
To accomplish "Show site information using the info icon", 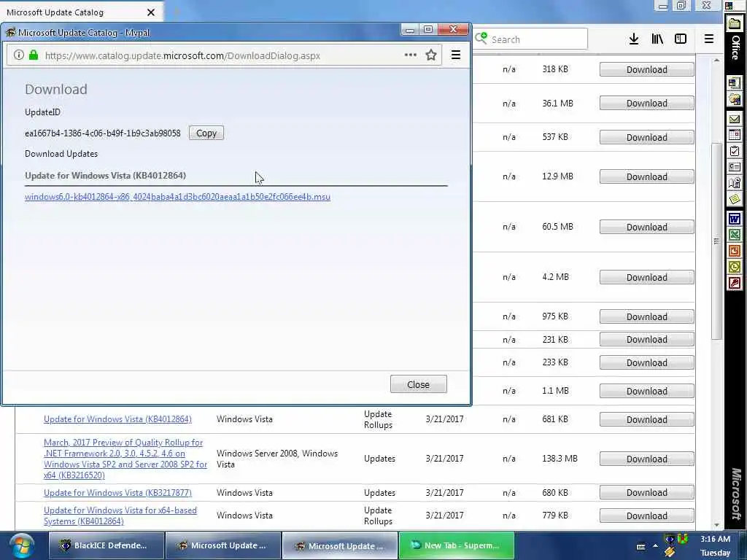I will [18, 55].
